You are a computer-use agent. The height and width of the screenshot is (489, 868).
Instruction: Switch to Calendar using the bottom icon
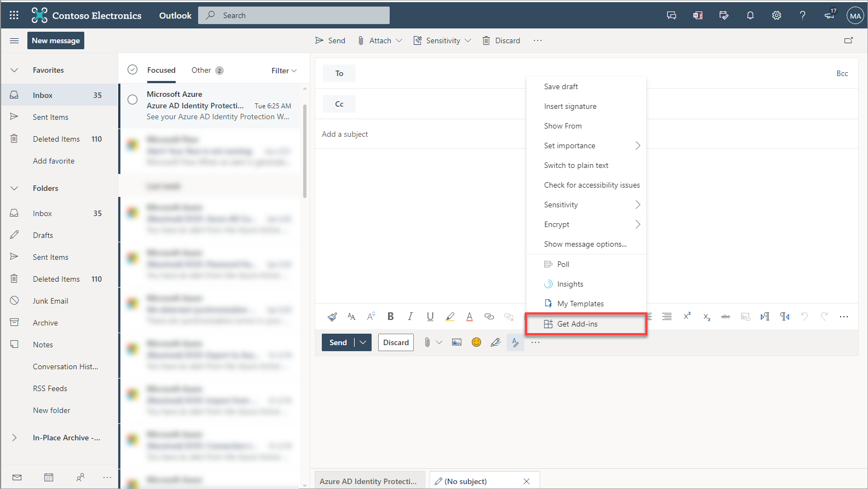point(49,478)
